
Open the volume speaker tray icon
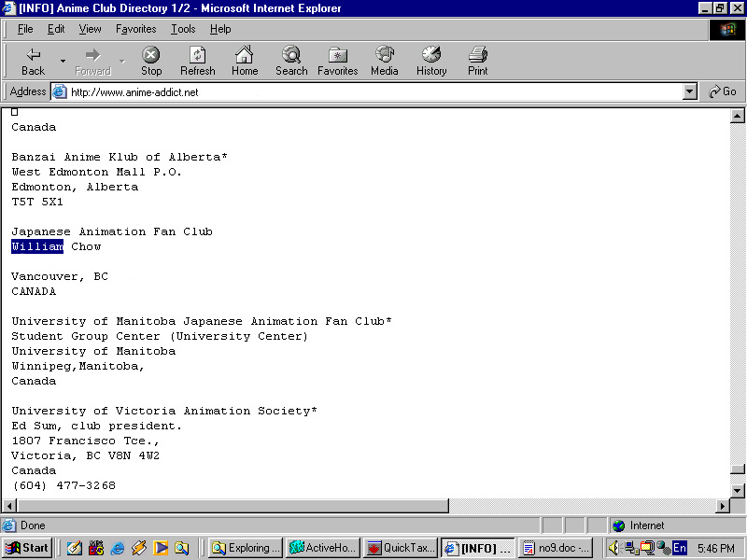tap(614, 549)
